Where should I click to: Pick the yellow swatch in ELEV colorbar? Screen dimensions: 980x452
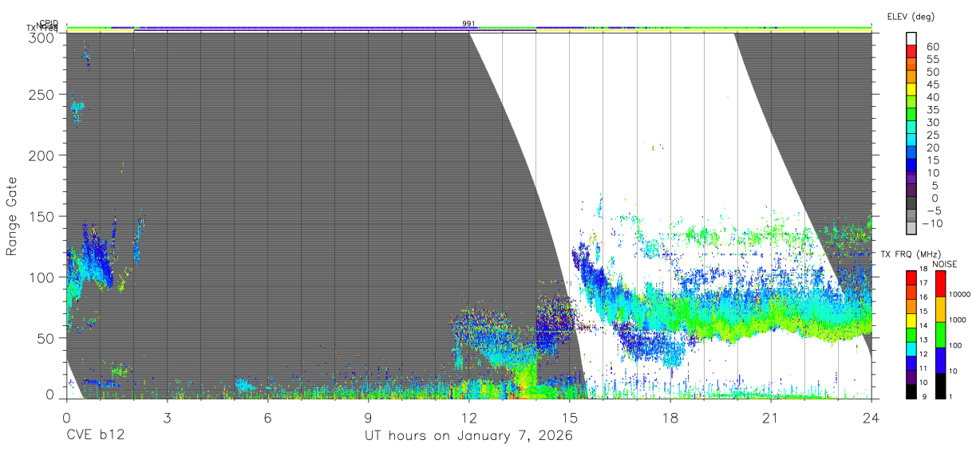click(x=912, y=90)
